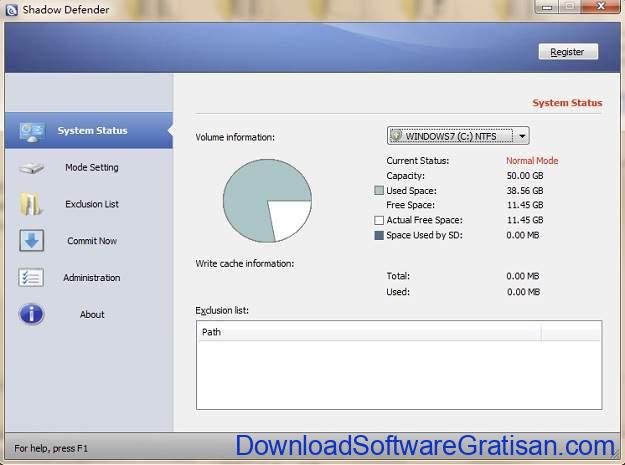Click the Administration checklist icon
625x465 pixels.
pyautogui.click(x=31, y=277)
